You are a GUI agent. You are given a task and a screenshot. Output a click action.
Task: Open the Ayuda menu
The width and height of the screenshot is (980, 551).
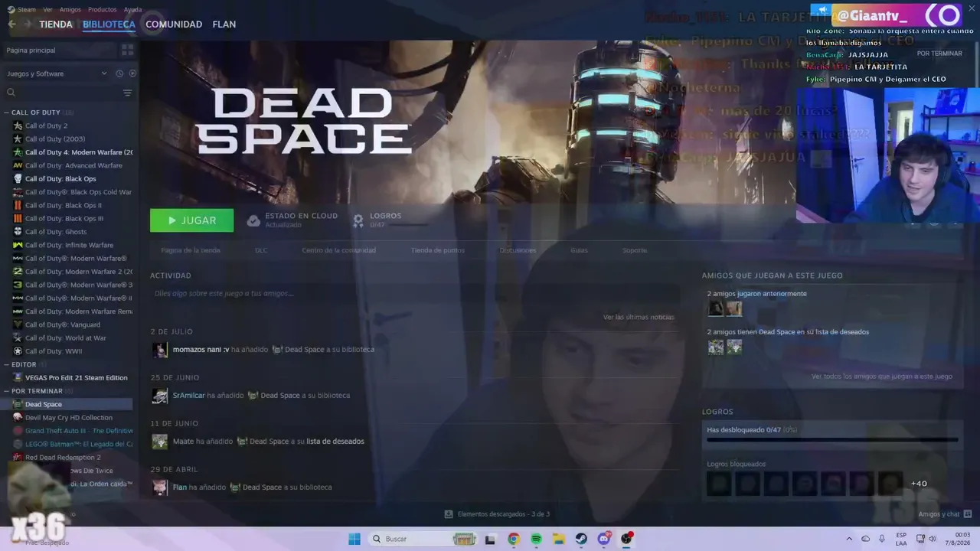(x=133, y=10)
